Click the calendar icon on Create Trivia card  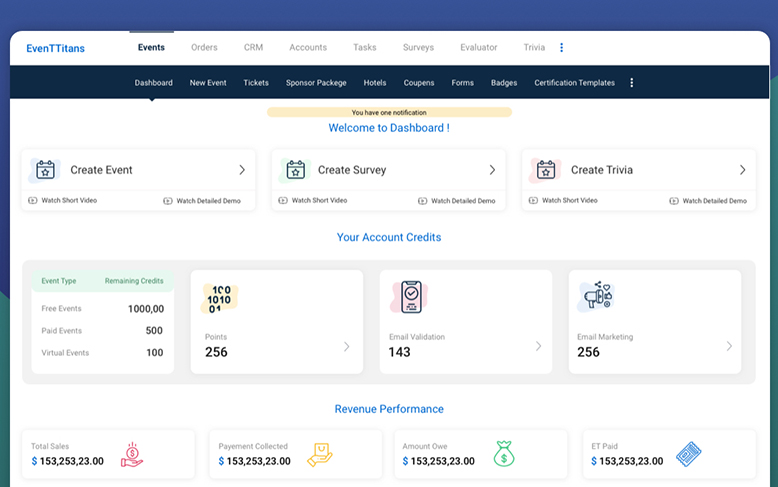click(x=545, y=170)
